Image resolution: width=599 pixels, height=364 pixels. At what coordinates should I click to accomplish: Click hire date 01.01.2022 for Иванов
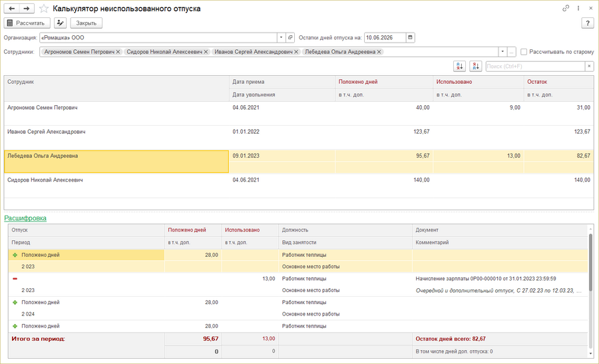pyautogui.click(x=246, y=132)
